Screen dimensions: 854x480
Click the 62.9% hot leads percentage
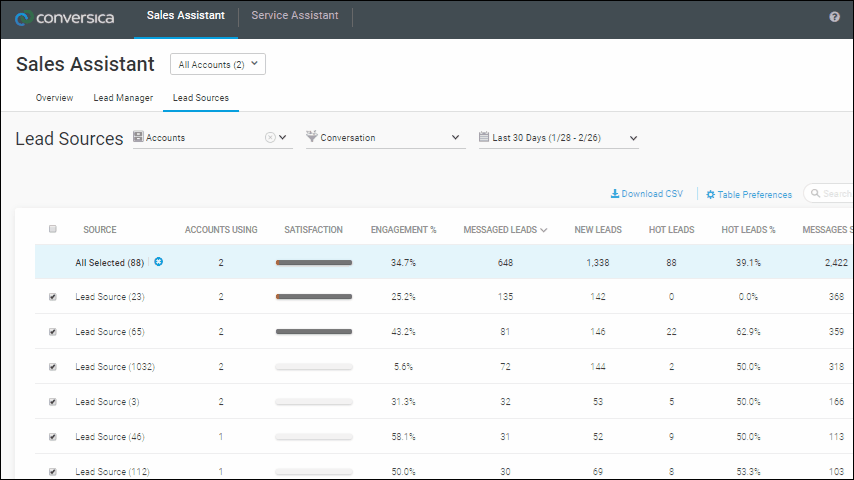click(748, 332)
